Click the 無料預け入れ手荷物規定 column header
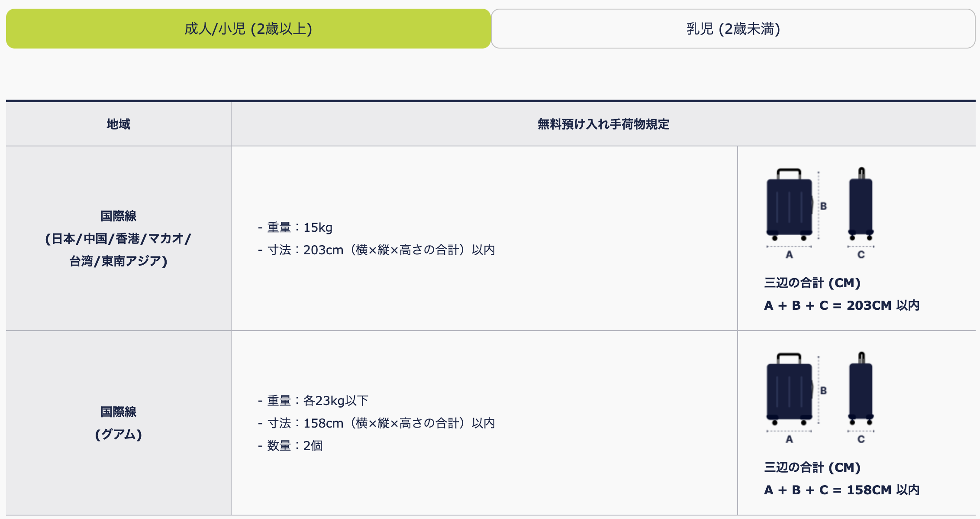The image size is (980, 519). point(603,124)
